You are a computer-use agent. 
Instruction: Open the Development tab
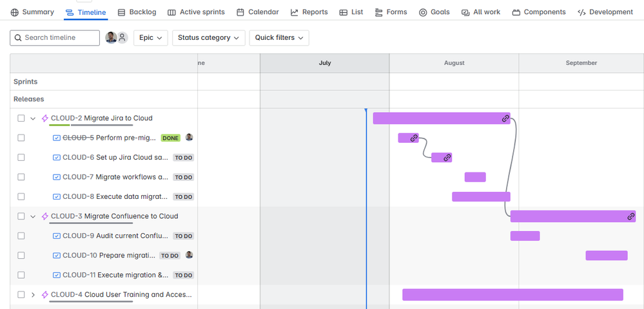(x=605, y=12)
